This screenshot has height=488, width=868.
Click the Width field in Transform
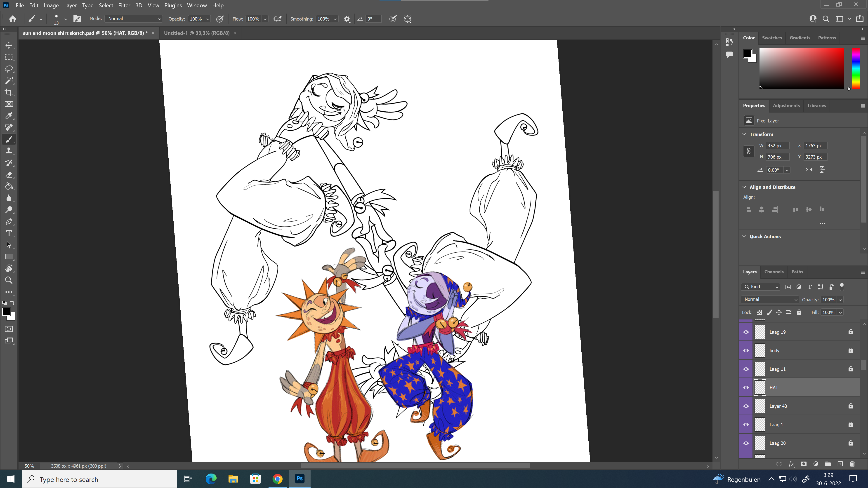[x=777, y=145]
